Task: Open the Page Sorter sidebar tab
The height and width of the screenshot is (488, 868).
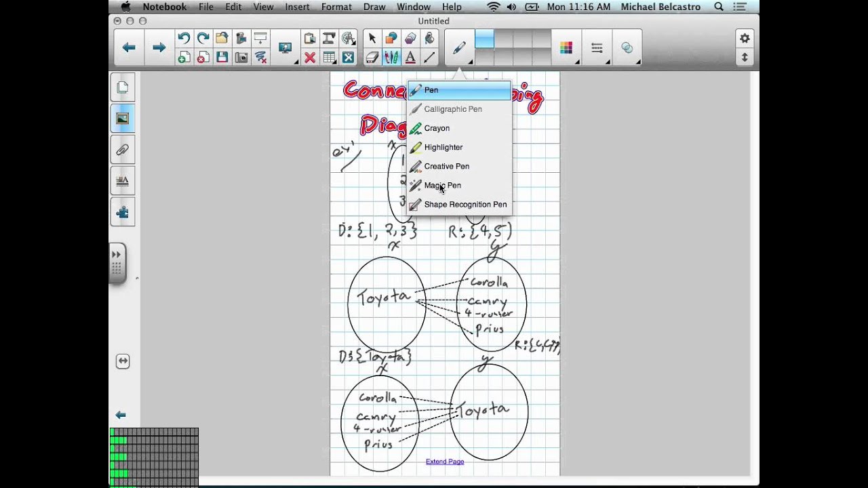Action: (x=123, y=87)
